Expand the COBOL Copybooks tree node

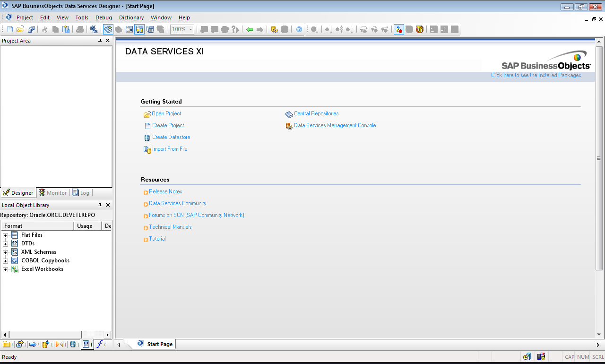pos(6,261)
